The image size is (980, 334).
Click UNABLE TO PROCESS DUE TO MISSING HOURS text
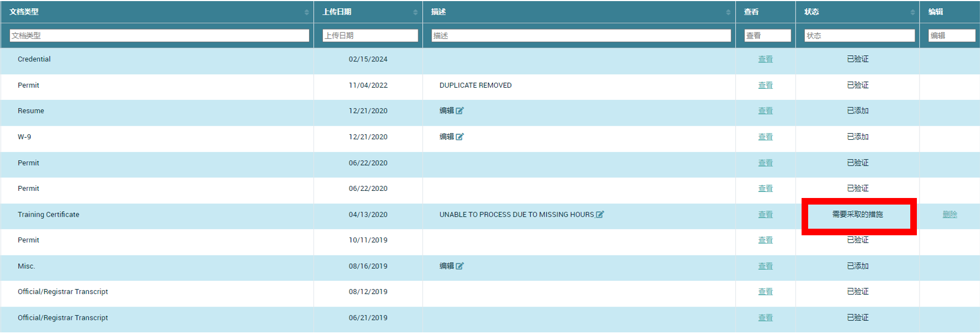[x=517, y=214]
